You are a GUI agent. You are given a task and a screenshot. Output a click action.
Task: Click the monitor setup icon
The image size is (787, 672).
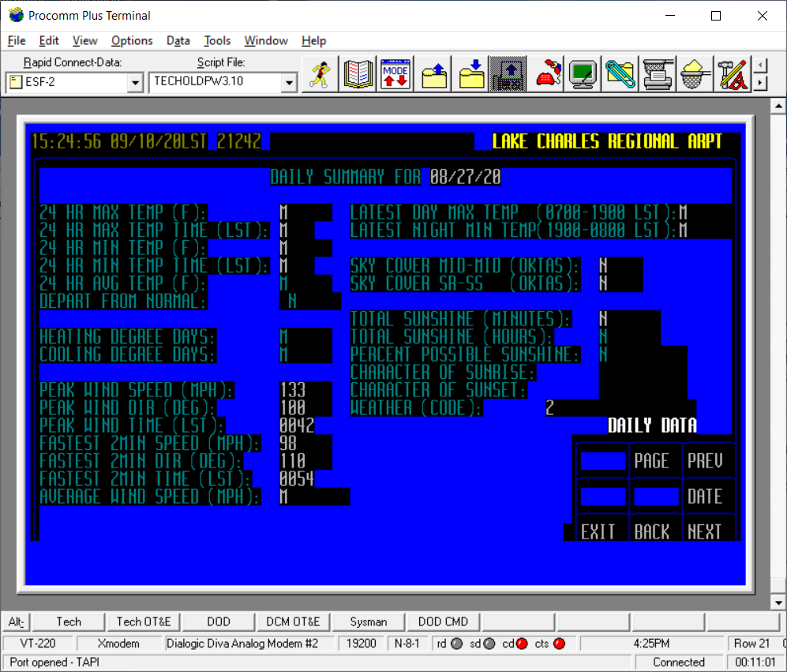pyautogui.click(x=583, y=74)
